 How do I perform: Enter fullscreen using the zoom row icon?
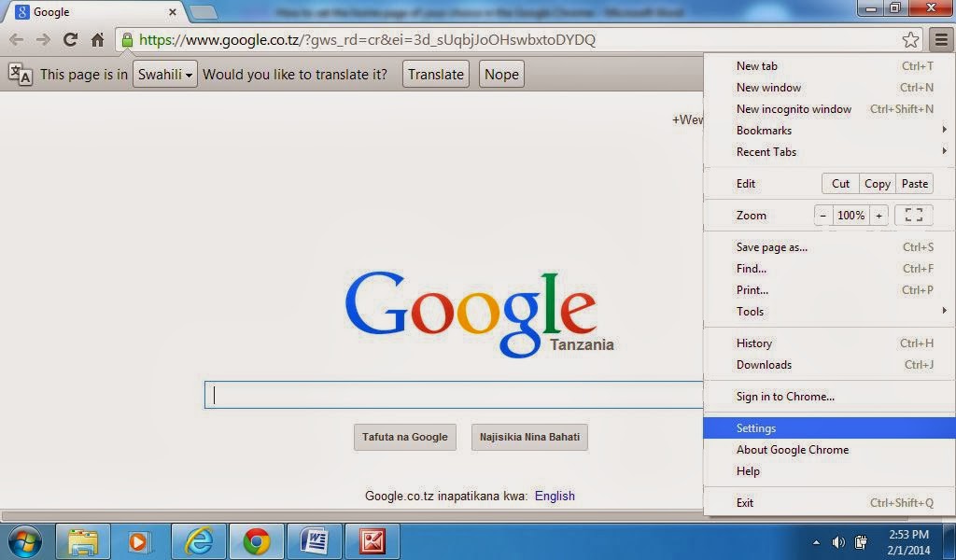[x=913, y=215]
